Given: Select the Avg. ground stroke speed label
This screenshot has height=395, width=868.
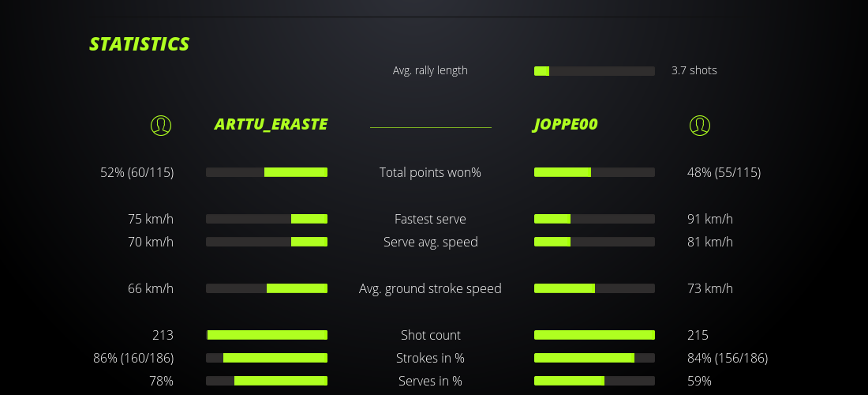Looking at the screenshot, I should 430,288.
